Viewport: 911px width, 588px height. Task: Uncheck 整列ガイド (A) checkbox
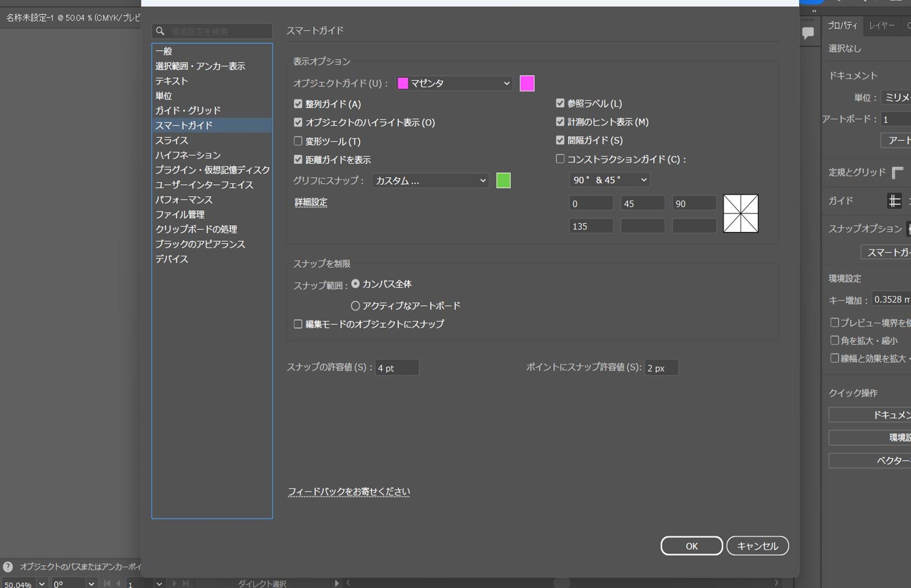point(298,104)
